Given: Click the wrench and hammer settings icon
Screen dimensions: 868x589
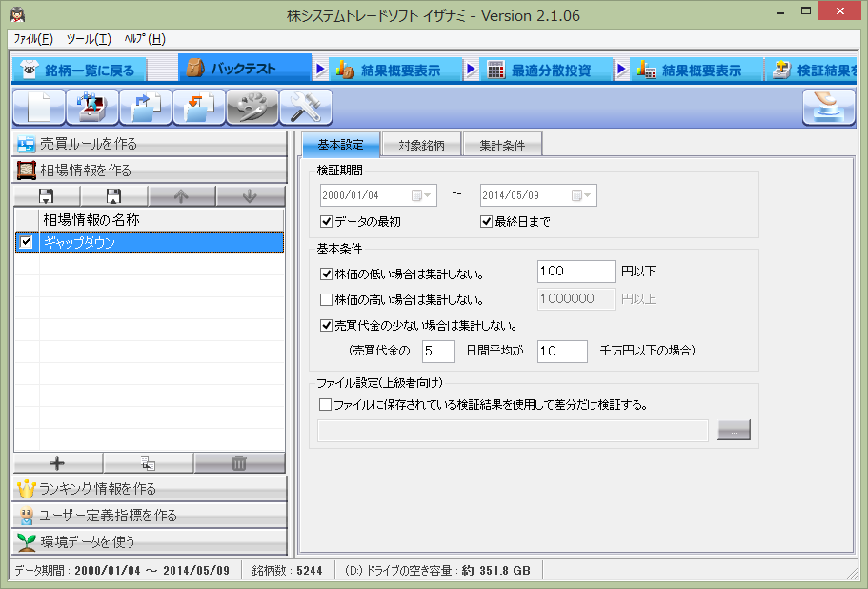Looking at the screenshot, I should click(306, 107).
